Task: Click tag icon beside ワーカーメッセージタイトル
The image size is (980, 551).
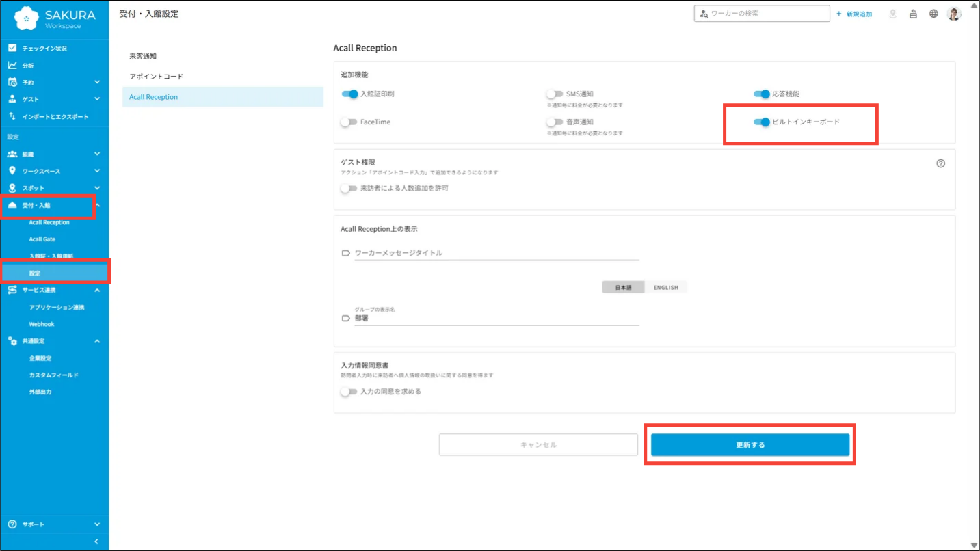Action: click(345, 253)
